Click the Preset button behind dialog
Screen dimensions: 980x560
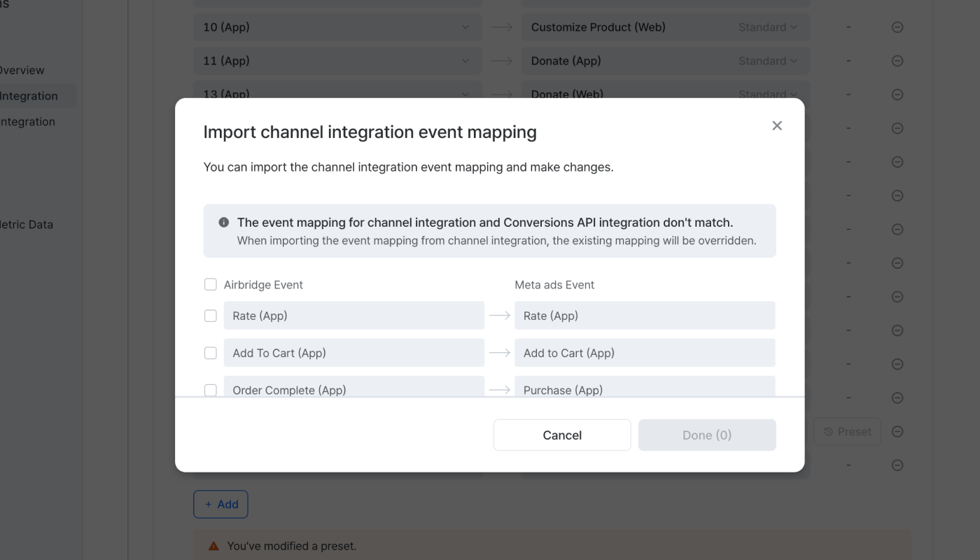tap(847, 432)
